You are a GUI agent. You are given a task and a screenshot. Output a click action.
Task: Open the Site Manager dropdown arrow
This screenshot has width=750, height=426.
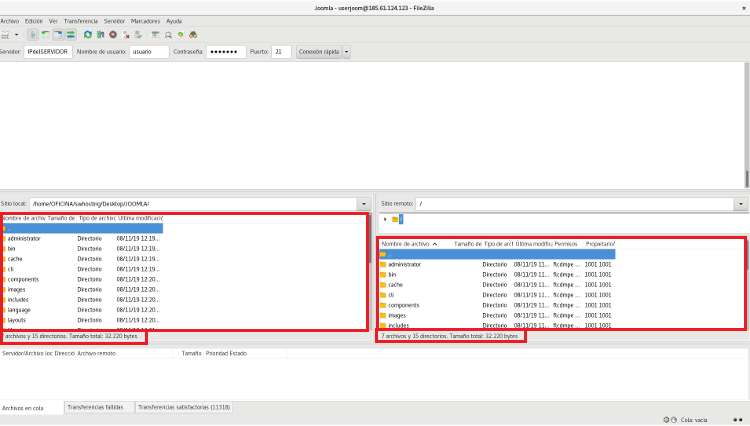coord(16,35)
